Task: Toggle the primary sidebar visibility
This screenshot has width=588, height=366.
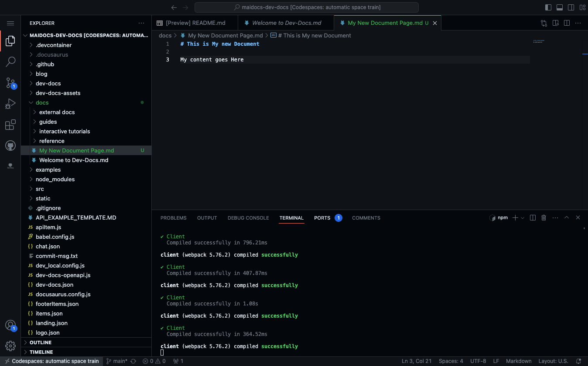Action: tap(549, 7)
